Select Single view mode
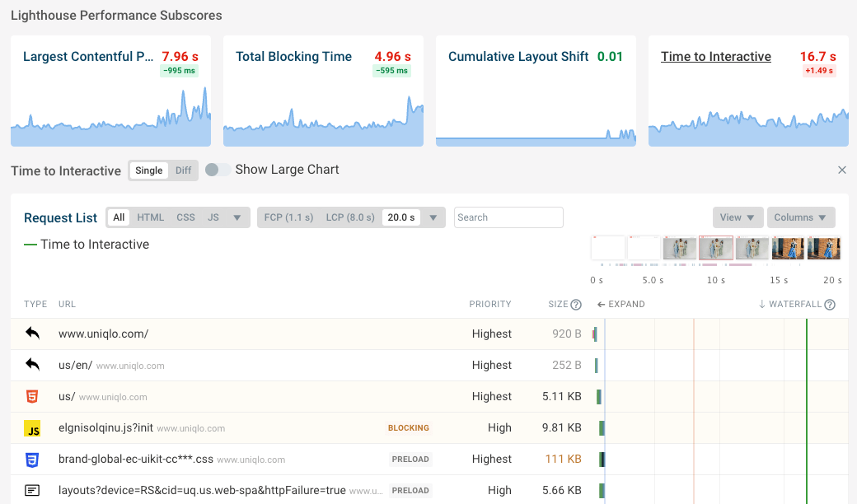This screenshot has width=857, height=504. coord(148,170)
